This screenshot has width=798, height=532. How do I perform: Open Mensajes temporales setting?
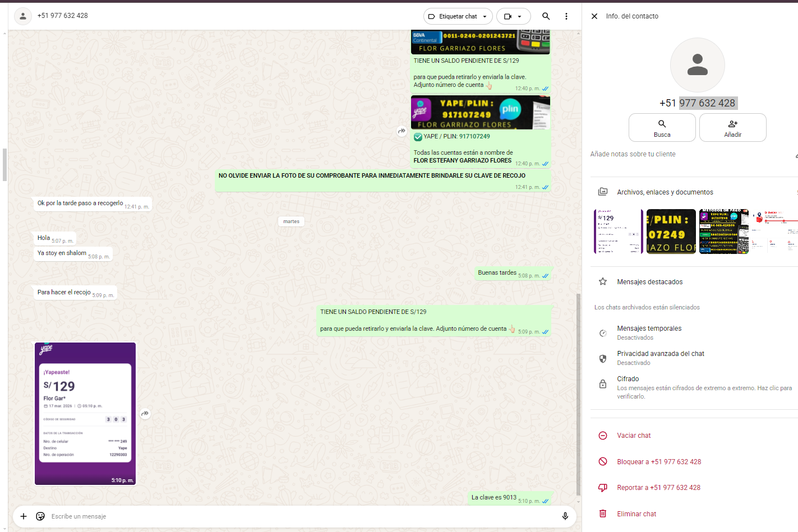pos(649,332)
